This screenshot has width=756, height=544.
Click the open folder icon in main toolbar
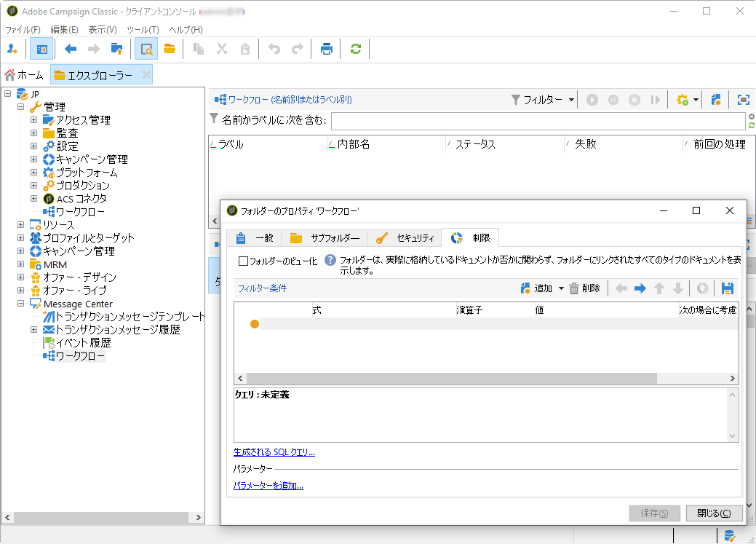pyautogui.click(x=170, y=49)
